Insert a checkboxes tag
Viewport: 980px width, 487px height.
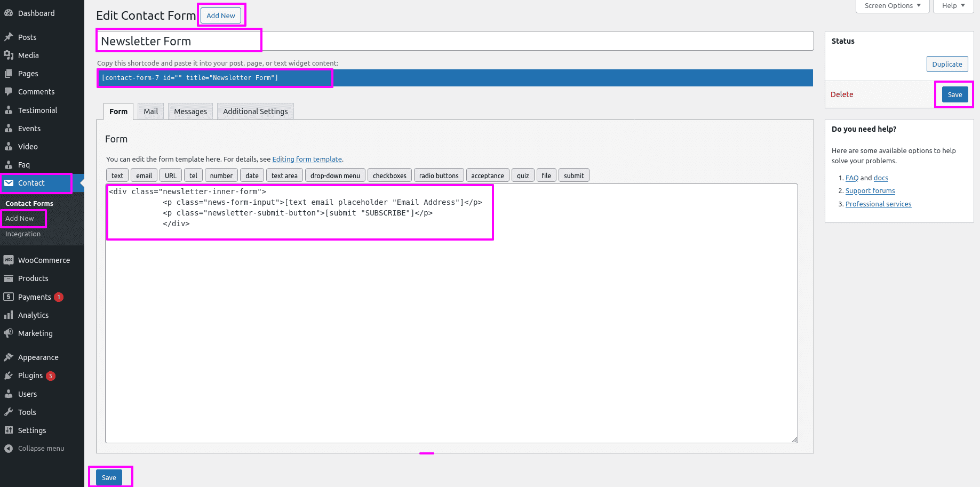pyautogui.click(x=389, y=175)
